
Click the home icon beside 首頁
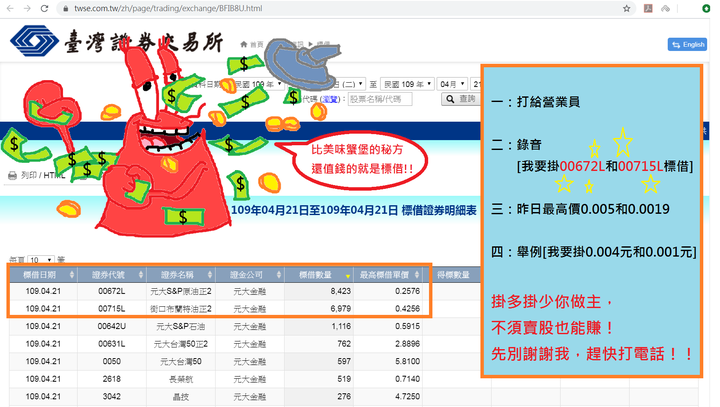coord(244,44)
